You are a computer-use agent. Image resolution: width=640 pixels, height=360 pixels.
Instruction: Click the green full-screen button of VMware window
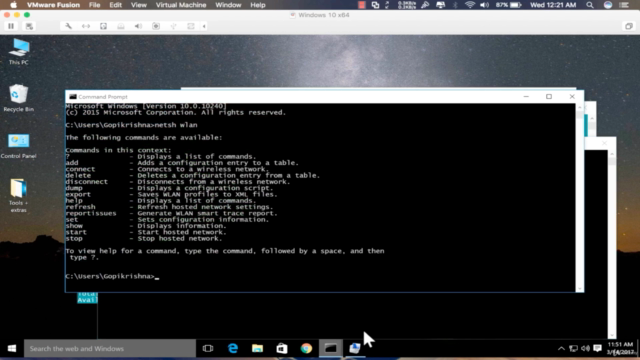coord(27,15)
